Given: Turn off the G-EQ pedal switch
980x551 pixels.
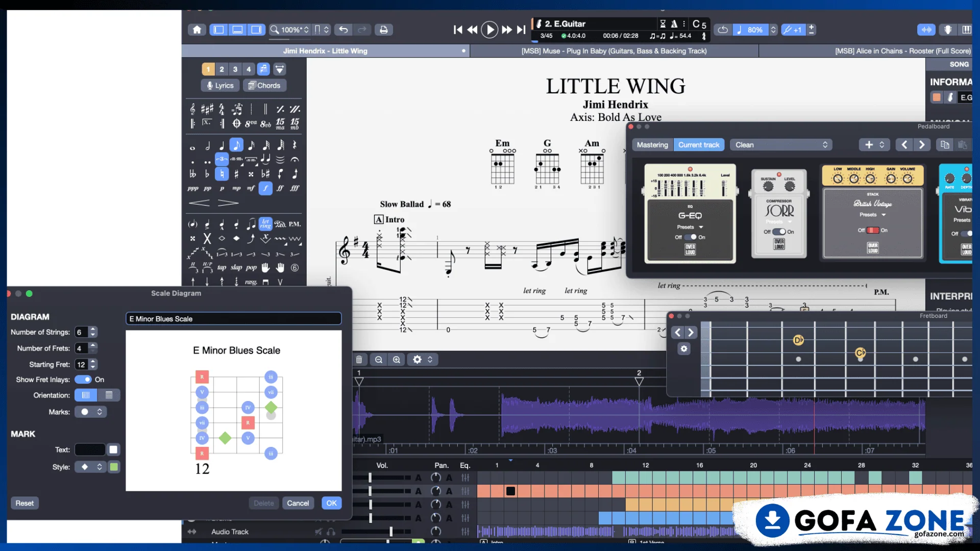Looking at the screenshot, I should click(690, 237).
